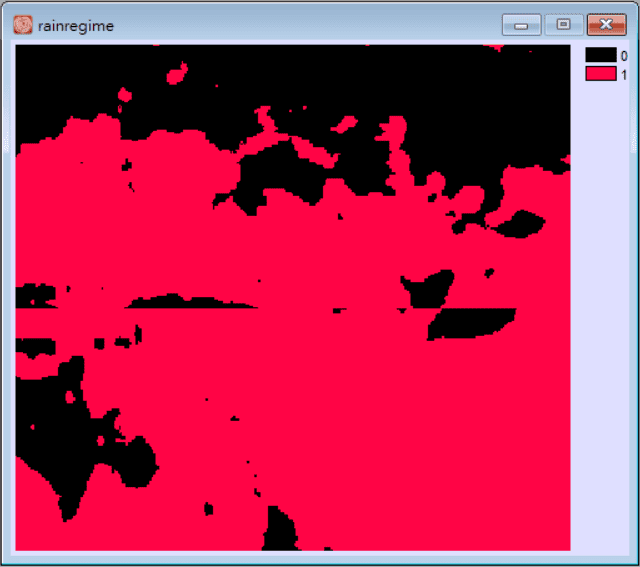
Task: Click legend label '1'
Action: (x=624, y=75)
